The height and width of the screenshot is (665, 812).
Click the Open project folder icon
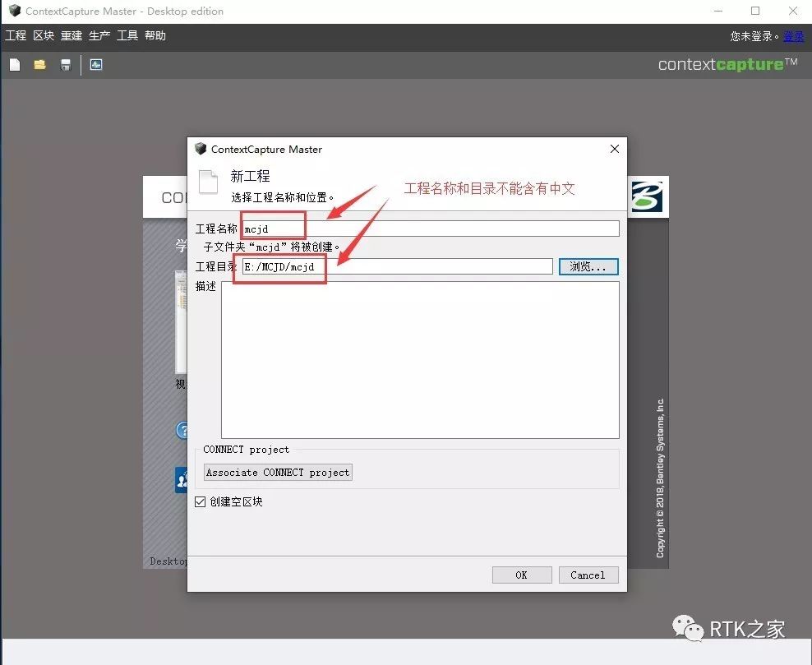click(x=40, y=65)
